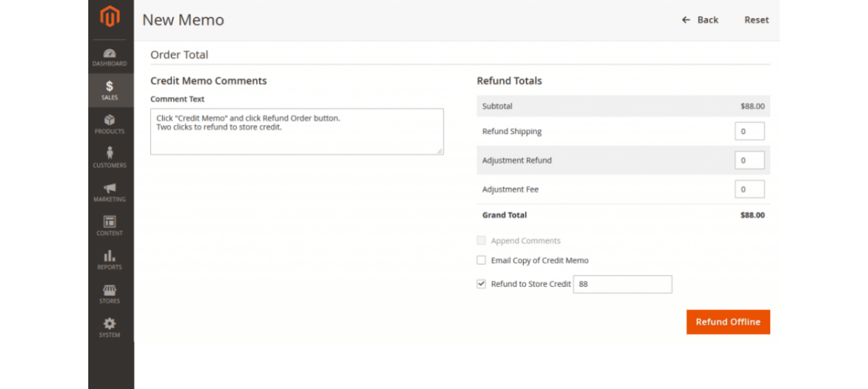Edit the store credit amount field
This screenshot has width=868, height=389.
pyautogui.click(x=622, y=284)
